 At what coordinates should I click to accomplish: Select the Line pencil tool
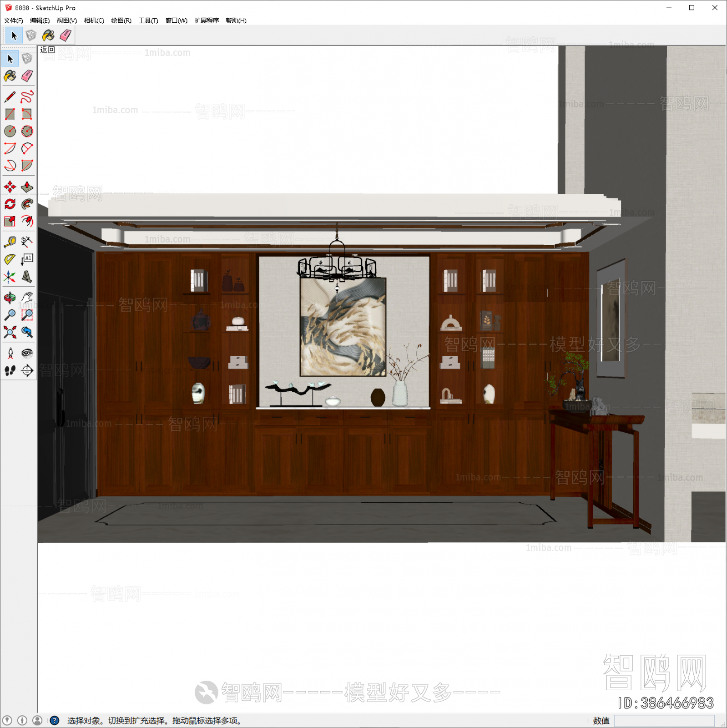tap(10, 97)
